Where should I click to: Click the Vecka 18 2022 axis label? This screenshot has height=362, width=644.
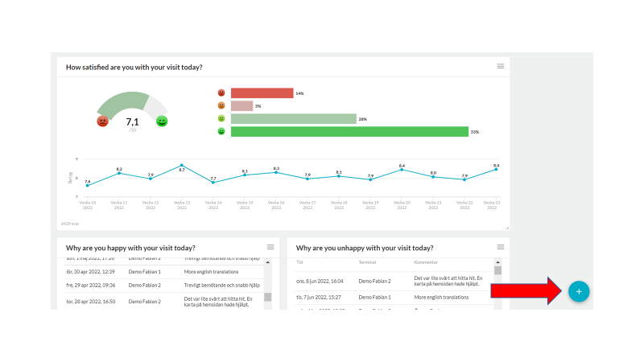pyautogui.click(x=339, y=205)
